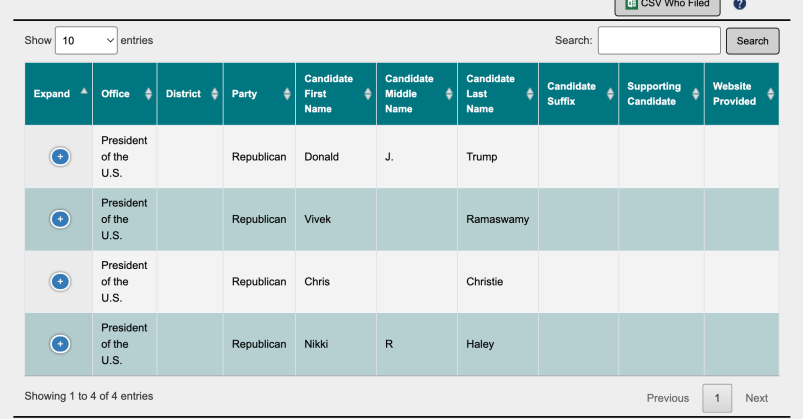Open the Show entries count dropdown

tap(86, 41)
